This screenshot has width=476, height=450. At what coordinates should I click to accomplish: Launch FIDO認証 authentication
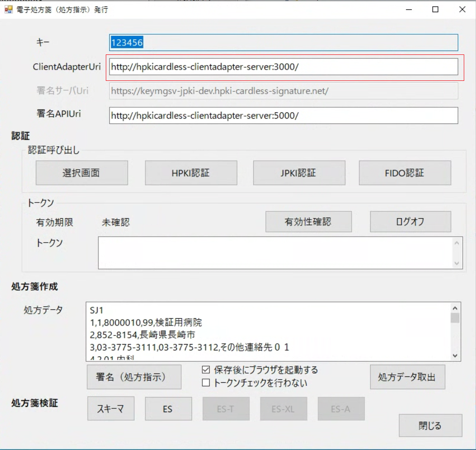[x=405, y=173]
